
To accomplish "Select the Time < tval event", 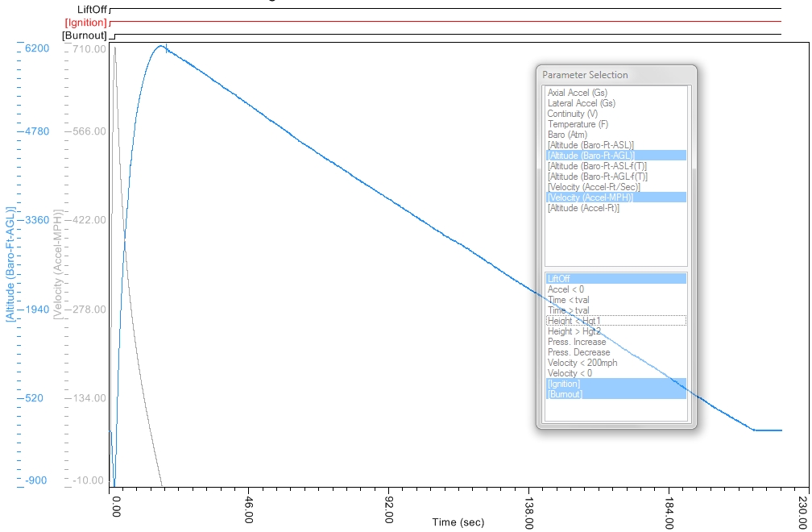I will tap(615, 300).
